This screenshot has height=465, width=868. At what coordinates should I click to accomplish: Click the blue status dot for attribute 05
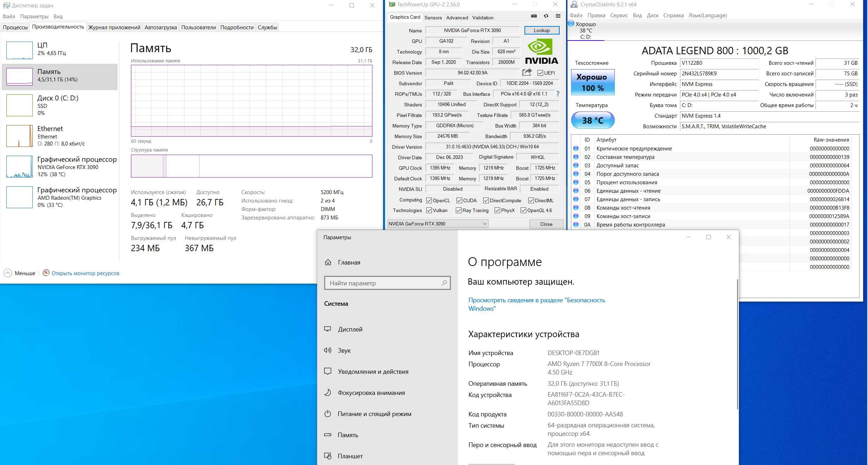(x=576, y=182)
